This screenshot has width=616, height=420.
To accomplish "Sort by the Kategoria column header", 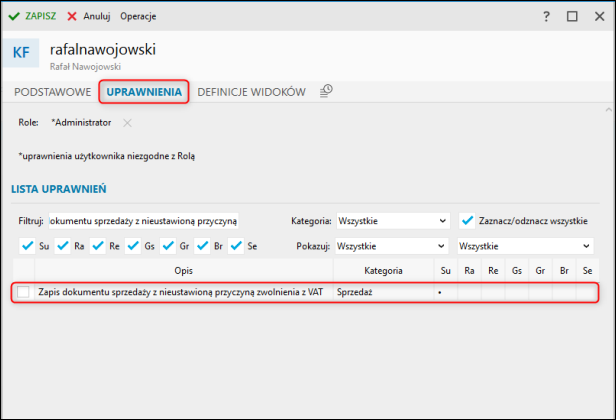I will (383, 271).
